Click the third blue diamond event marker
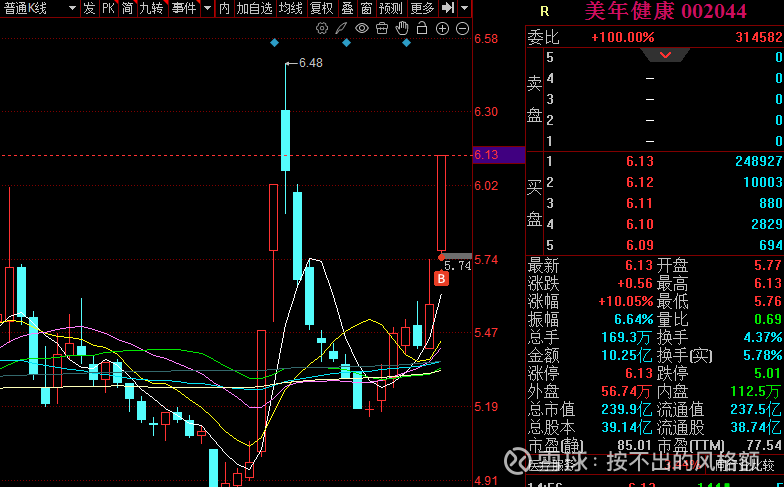This screenshot has width=784, height=487. (406, 43)
